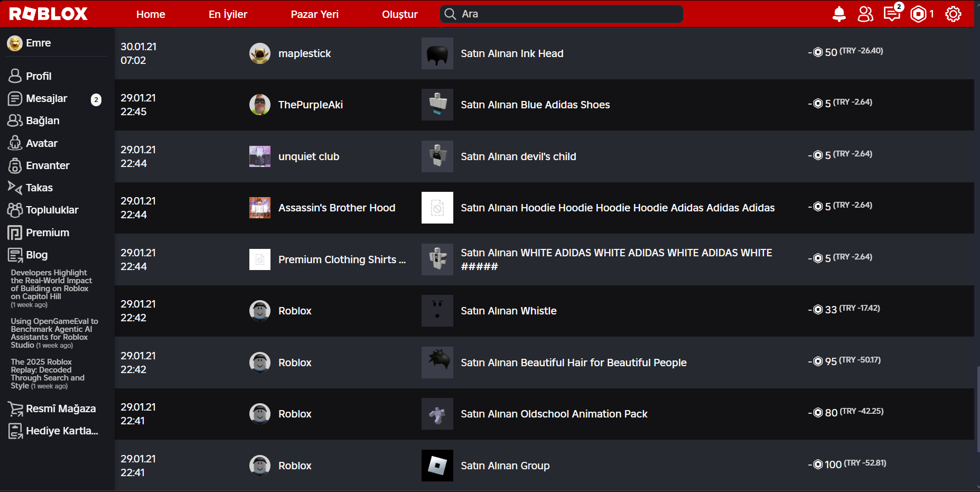Click the Group purchase thumbnail

coord(437,466)
